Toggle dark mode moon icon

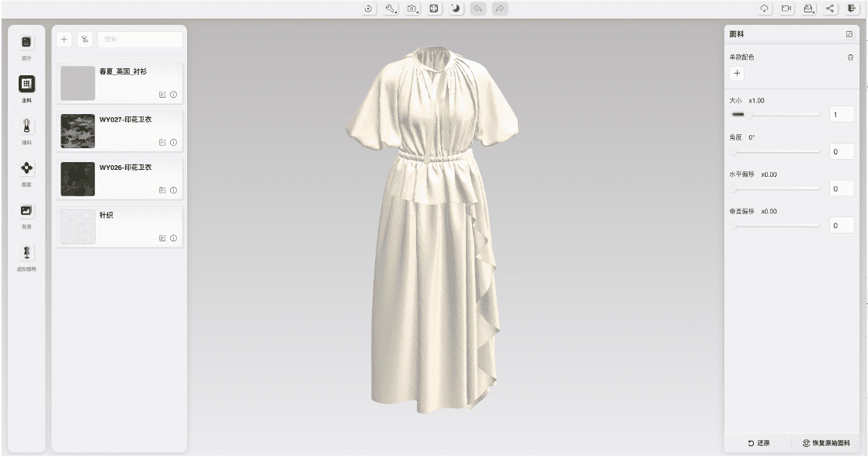457,9
